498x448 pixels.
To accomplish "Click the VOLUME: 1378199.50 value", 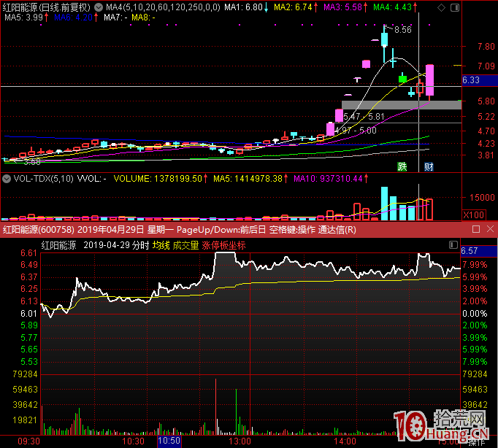I will 158,179.
